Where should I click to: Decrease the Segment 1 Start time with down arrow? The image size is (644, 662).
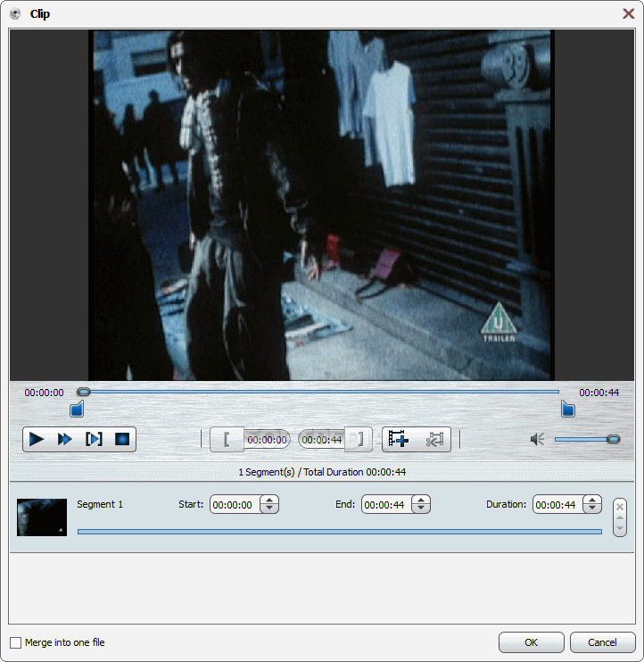point(269,509)
